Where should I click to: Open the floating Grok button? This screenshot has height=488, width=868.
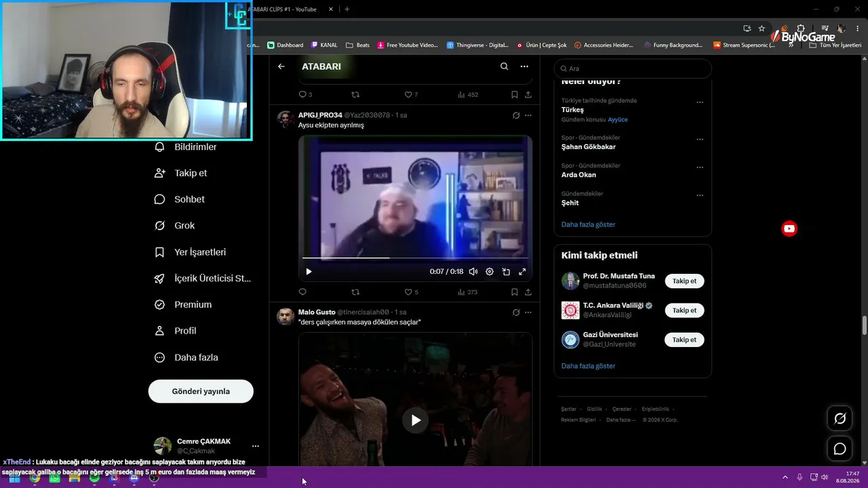tap(840, 419)
